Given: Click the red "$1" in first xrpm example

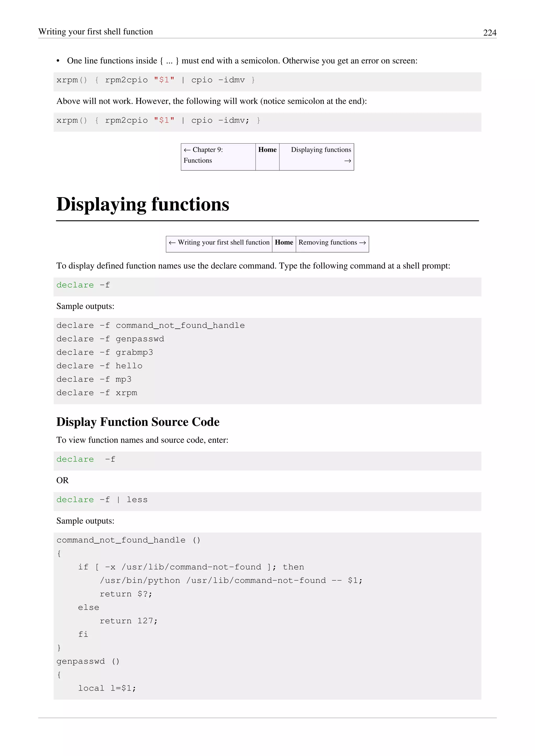Looking at the screenshot, I should tap(164, 80).
